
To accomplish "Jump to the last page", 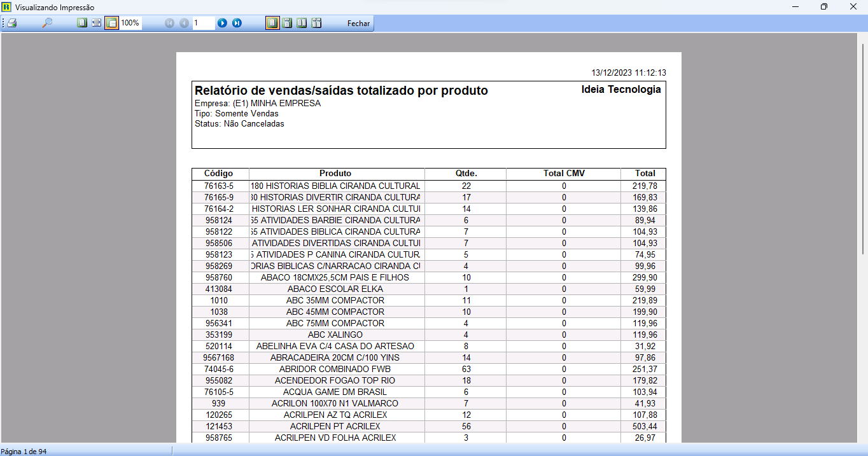I will click(x=237, y=23).
